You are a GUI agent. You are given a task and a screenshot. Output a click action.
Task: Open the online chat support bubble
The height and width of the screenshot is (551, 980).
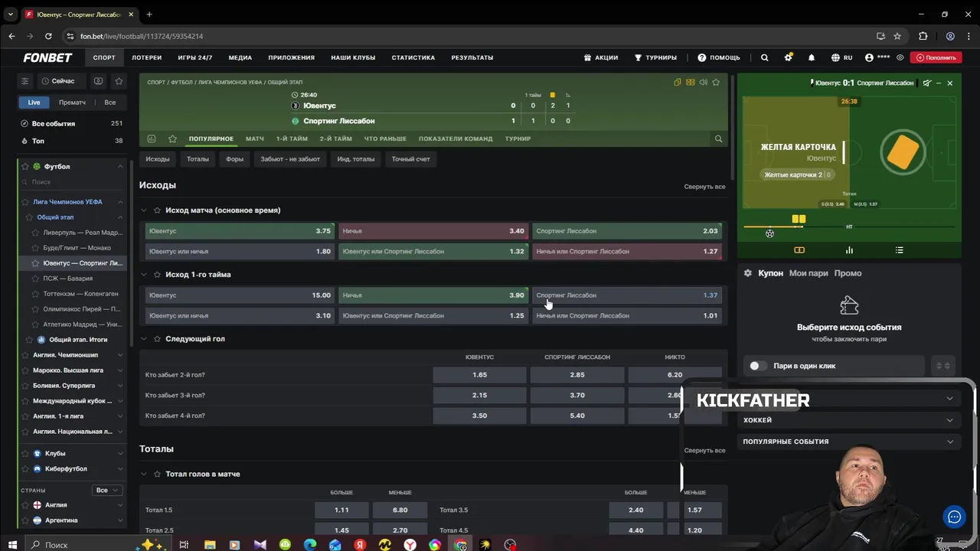pyautogui.click(x=954, y=517)
